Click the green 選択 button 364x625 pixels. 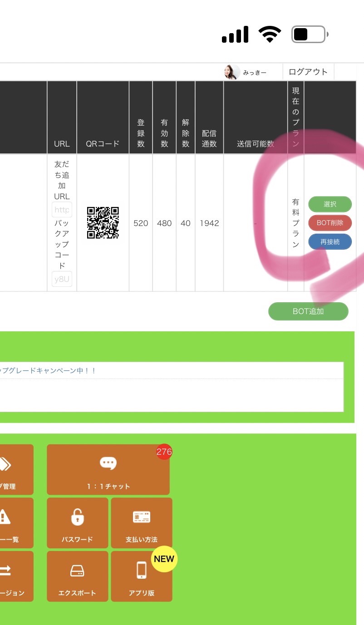tap(330, 204)
